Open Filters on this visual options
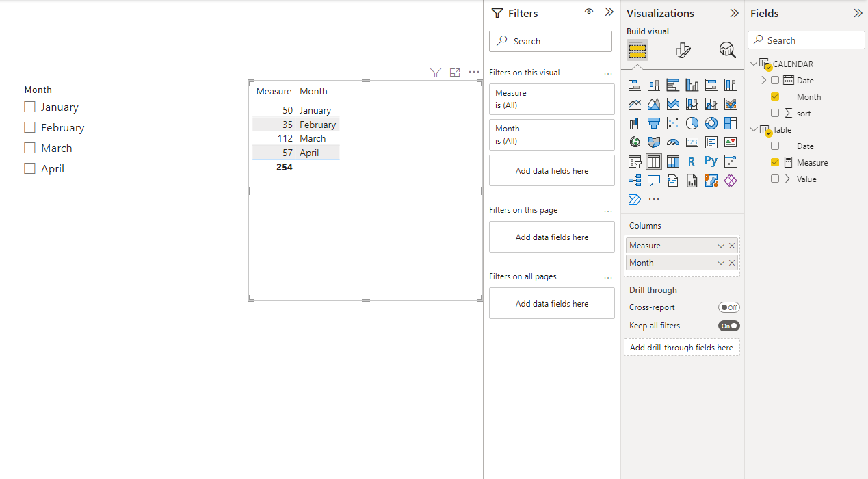This screenshot has width=868, height=479. 608,73
